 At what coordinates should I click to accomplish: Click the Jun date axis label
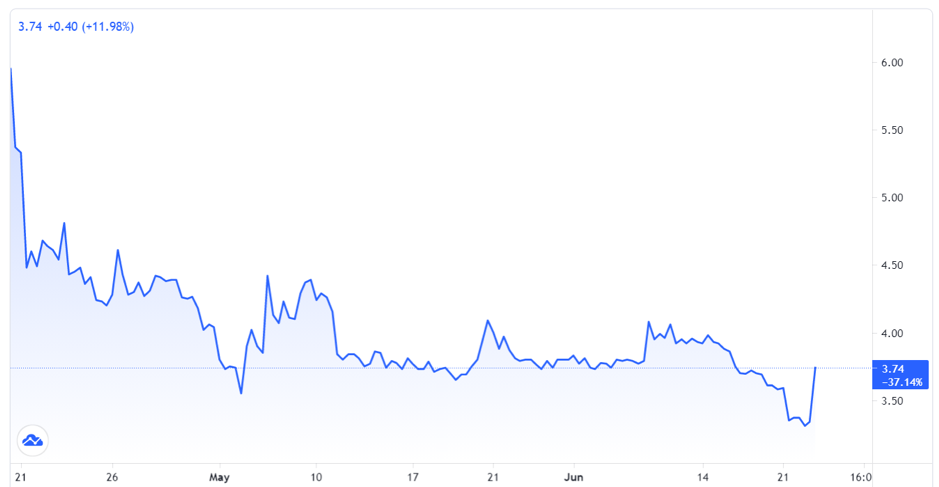click(x=574, y=477)
